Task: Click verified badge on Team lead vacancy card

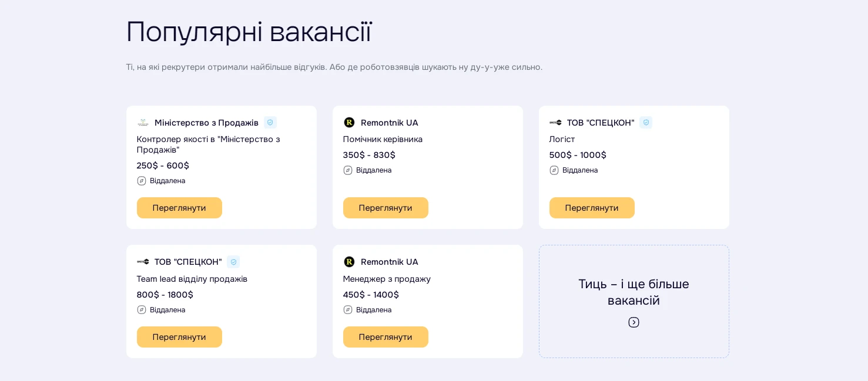Action: click(233, 262)
